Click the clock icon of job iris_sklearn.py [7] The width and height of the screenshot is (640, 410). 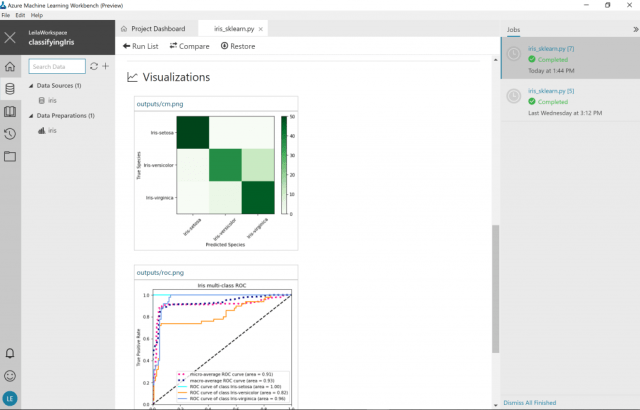click(x=514, y=54)
